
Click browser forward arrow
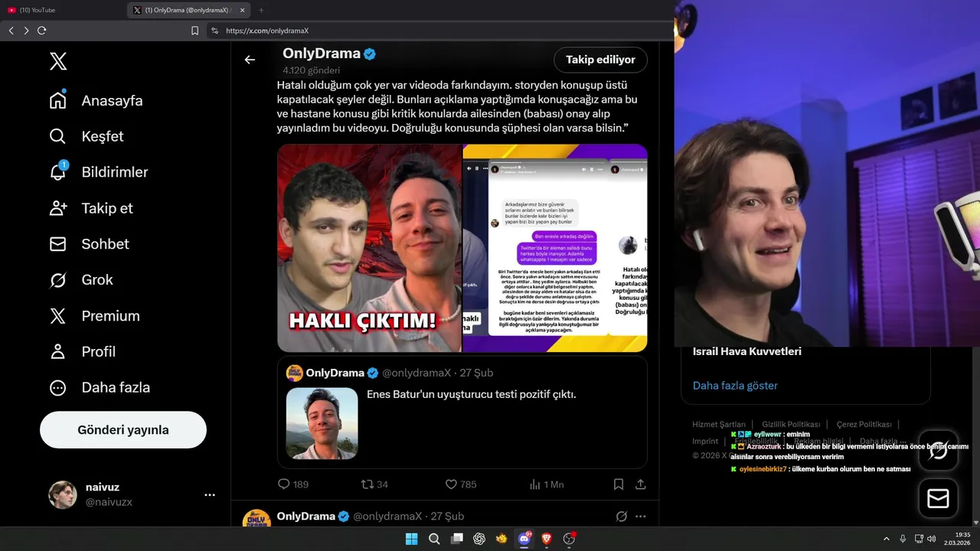[26, 31]
